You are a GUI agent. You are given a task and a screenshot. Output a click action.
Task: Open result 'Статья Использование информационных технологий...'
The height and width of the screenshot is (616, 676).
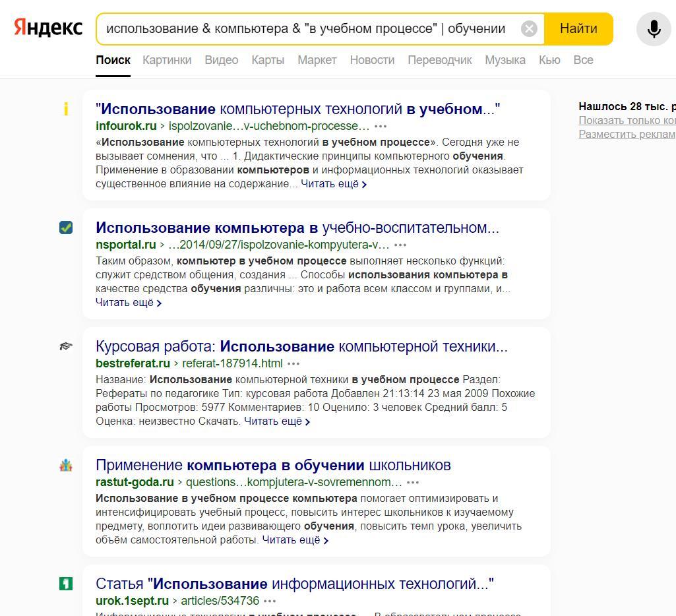pyautogui.click(x=295, y=584)
